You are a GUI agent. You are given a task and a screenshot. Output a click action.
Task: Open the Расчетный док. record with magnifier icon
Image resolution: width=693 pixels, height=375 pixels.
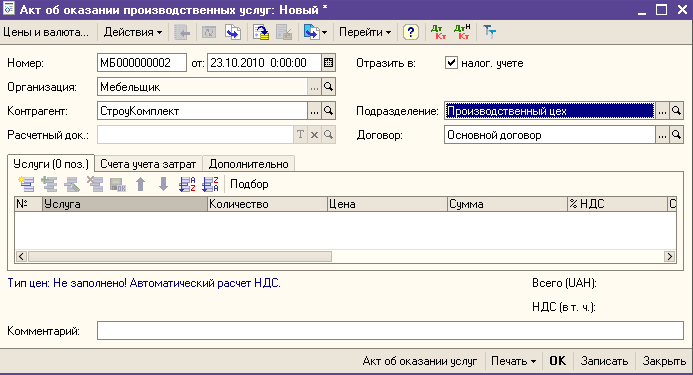coord(328,134)
